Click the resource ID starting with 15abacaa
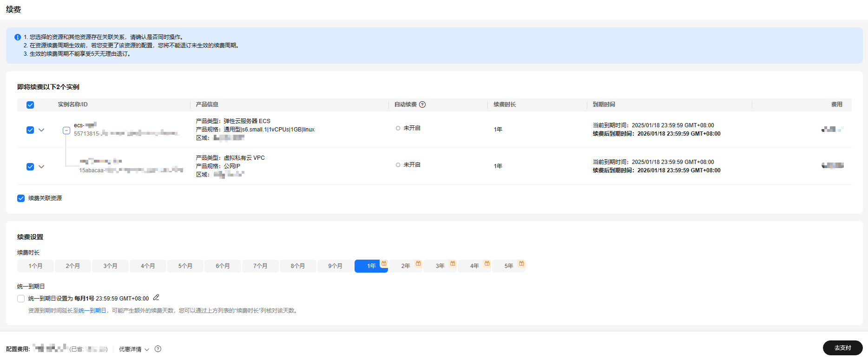Image resolution: width=868 pixels, height=359 pixels. [131, 170]
